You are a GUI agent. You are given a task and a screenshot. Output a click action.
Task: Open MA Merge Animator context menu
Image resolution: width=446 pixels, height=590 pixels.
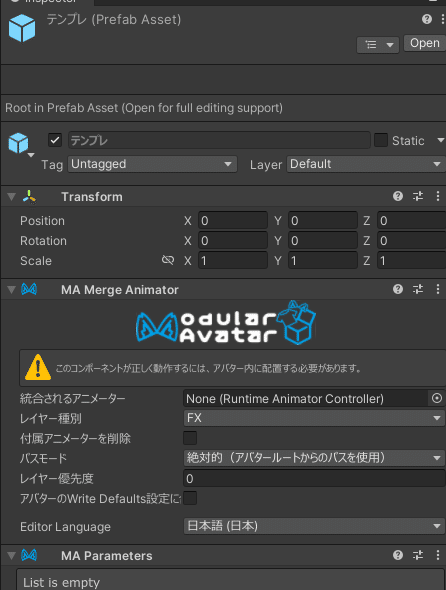(438, 289)
